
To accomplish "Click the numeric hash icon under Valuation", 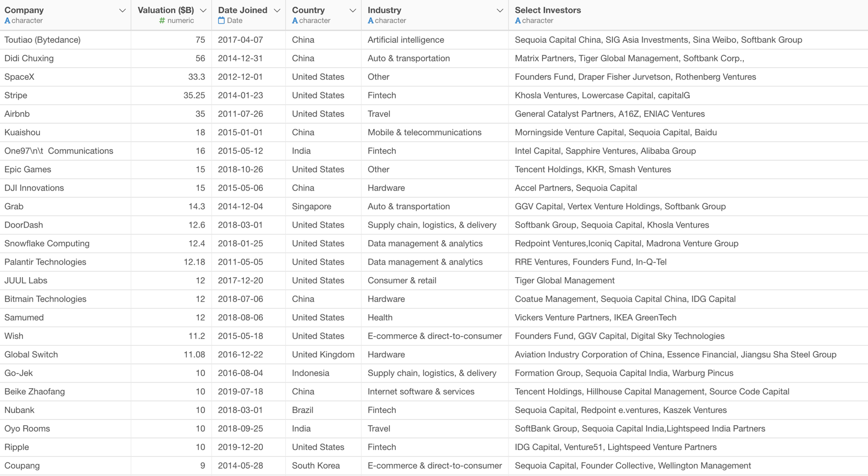I will (x=162, y=21).
